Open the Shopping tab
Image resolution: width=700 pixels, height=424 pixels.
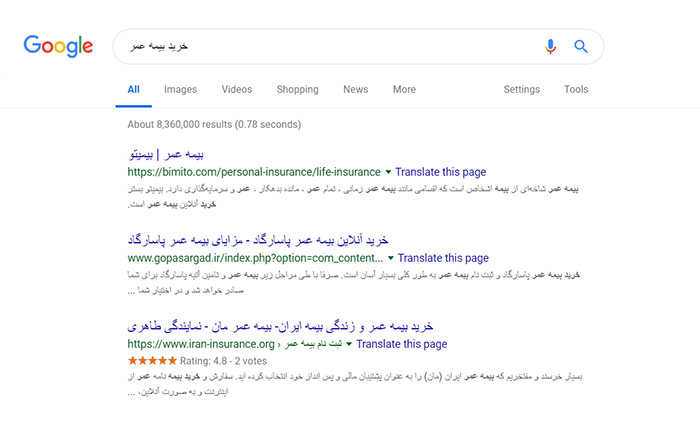(297, 89)
